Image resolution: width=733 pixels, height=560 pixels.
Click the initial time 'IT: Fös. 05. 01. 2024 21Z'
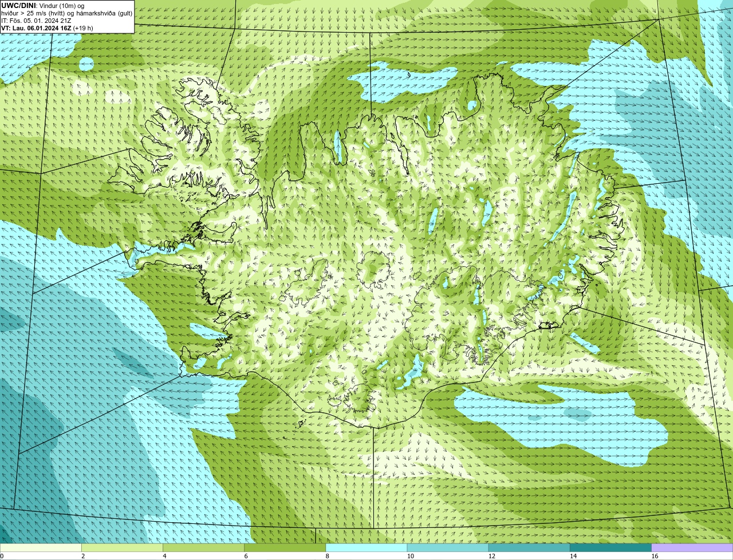pos(36,21)
